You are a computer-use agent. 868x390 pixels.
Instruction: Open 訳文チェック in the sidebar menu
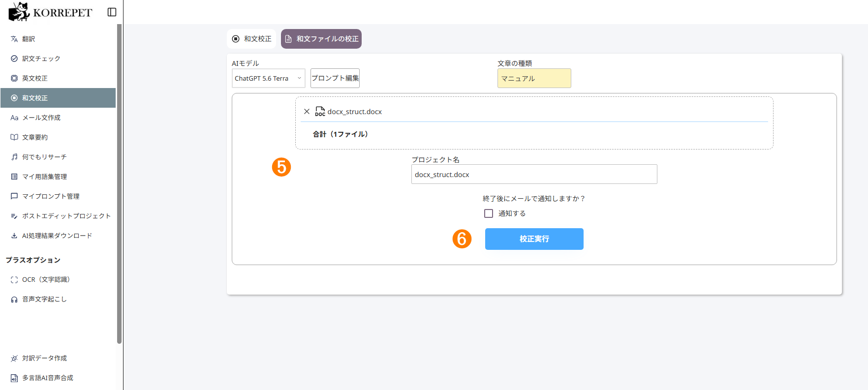point(58,59)
